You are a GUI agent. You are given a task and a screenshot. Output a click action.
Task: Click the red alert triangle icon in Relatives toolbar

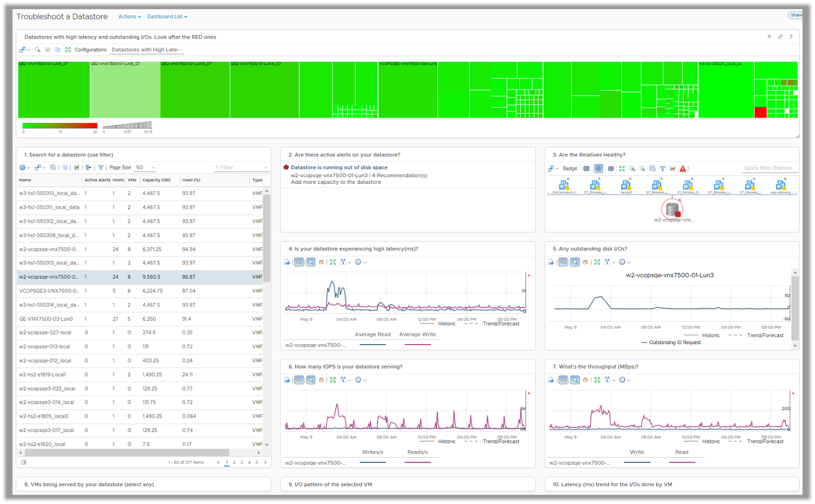[x=683, y=169]
